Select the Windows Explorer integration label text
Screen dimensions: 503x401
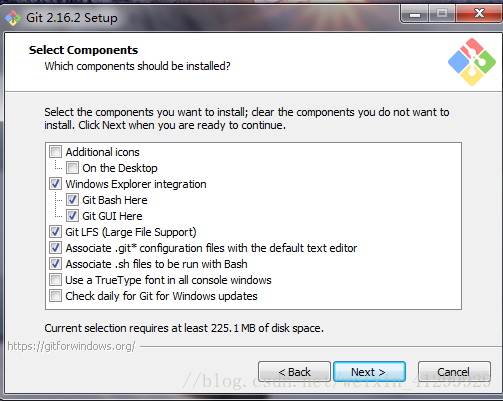click(x=136, y=184)
